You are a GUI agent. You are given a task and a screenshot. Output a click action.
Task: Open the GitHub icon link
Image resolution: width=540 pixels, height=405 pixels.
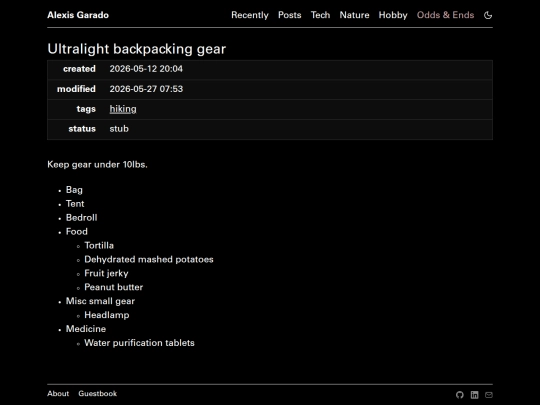460,395
